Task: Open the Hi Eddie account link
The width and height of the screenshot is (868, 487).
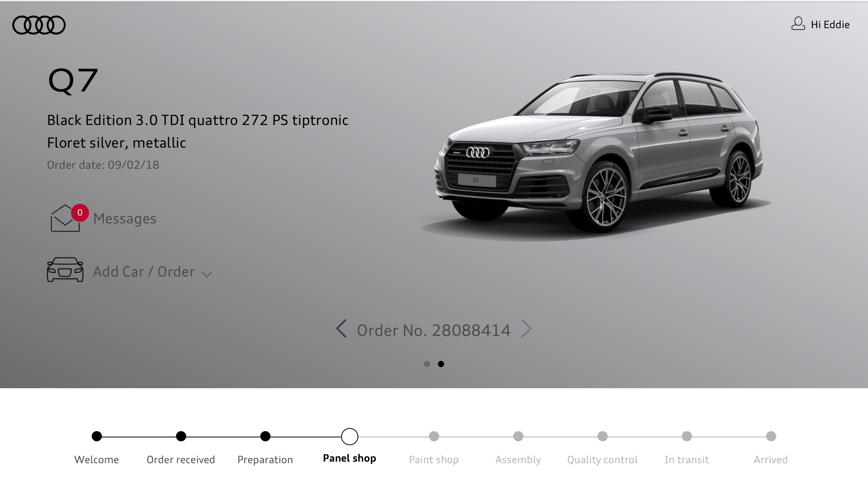Action: [830, 25]
